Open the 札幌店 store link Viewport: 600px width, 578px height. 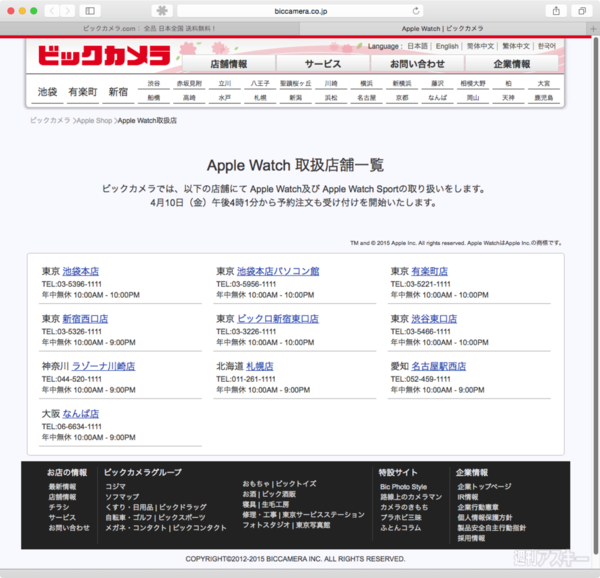tap(259, 366)
